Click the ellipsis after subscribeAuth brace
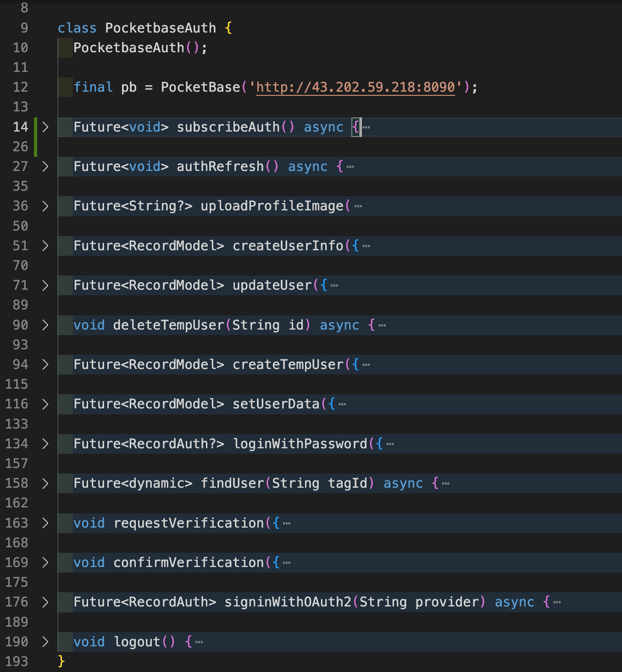Screen dimensions: 622x672 click(366, 127)
